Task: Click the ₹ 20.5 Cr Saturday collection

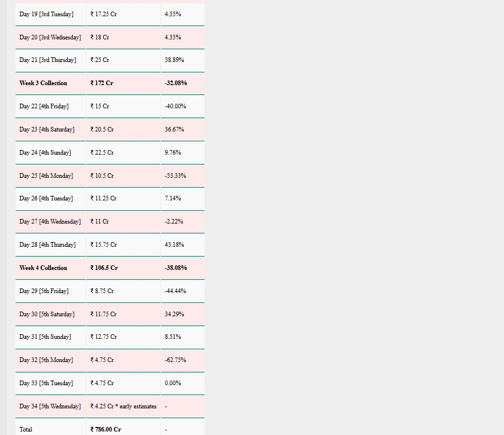Action: point(102,130)
